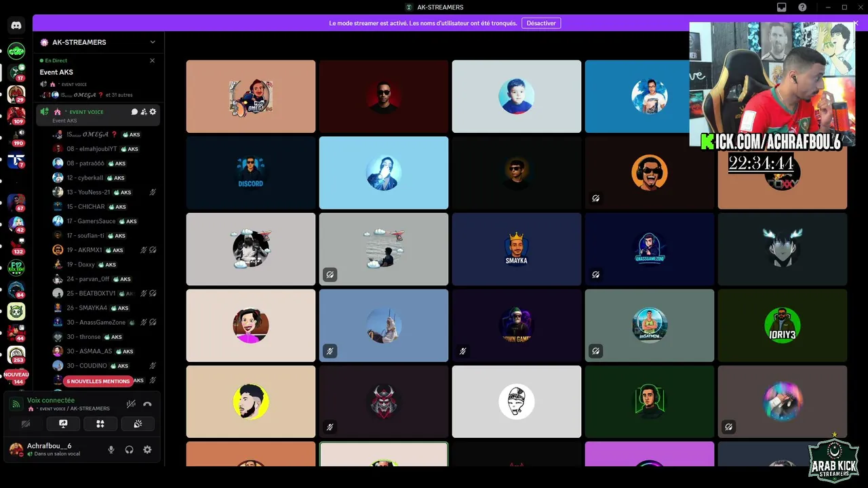Jump to 5 nouvelles mentions

click(x=98, y=381)
